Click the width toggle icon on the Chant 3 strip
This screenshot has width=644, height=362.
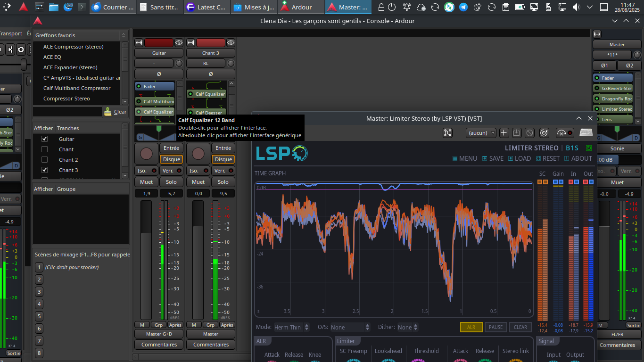[x=190, y=42]
